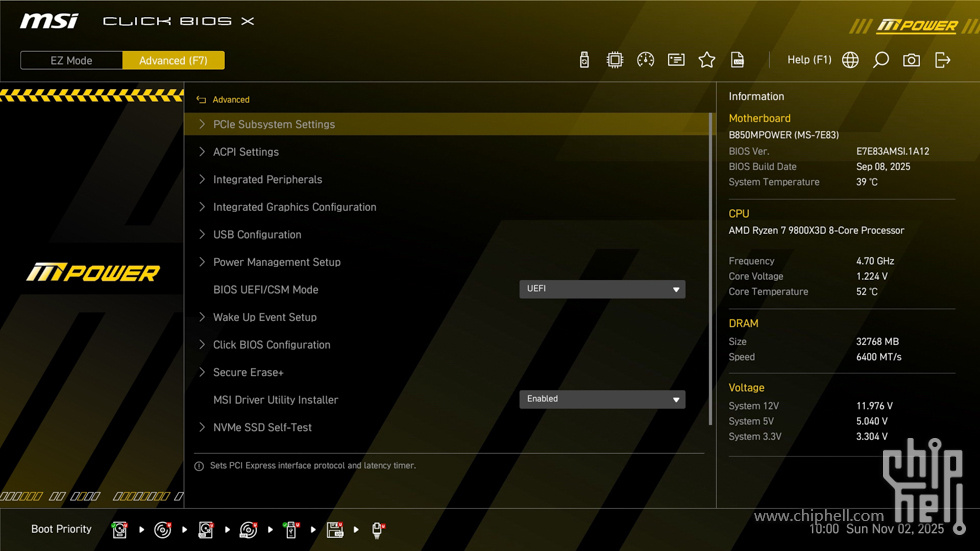The image size is (980, 551).
Task: Expand the USB Configuration submenu
Action: 257,235
